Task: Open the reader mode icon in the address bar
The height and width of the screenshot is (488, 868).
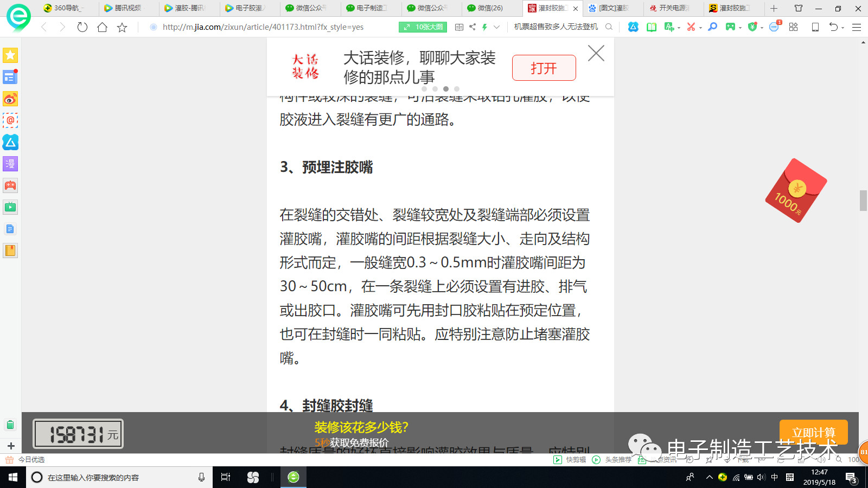Action: 459,27
